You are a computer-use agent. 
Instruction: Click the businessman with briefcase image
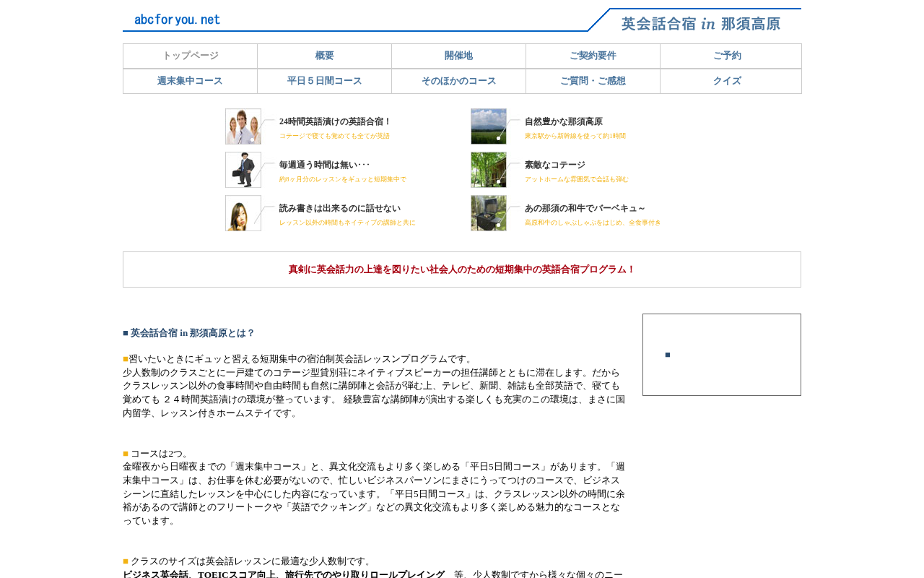coord(243,170)
